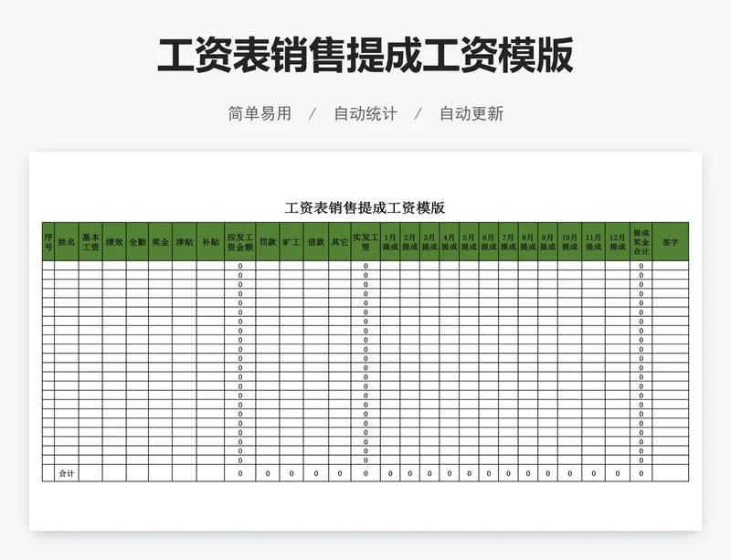Image resolution: width=731 pixels, height=560 pixels.
Task: Select the 8月提成 column header
Action: coord(528,241)
